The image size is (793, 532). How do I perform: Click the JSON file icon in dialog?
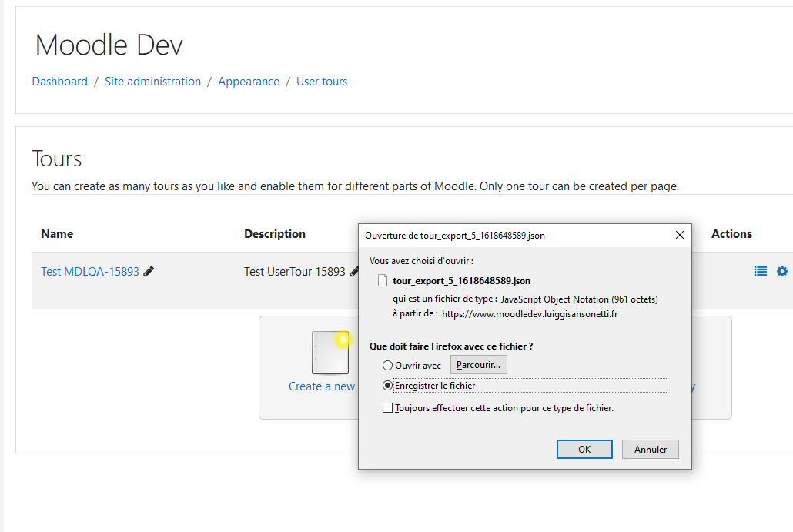coord(383,281)
